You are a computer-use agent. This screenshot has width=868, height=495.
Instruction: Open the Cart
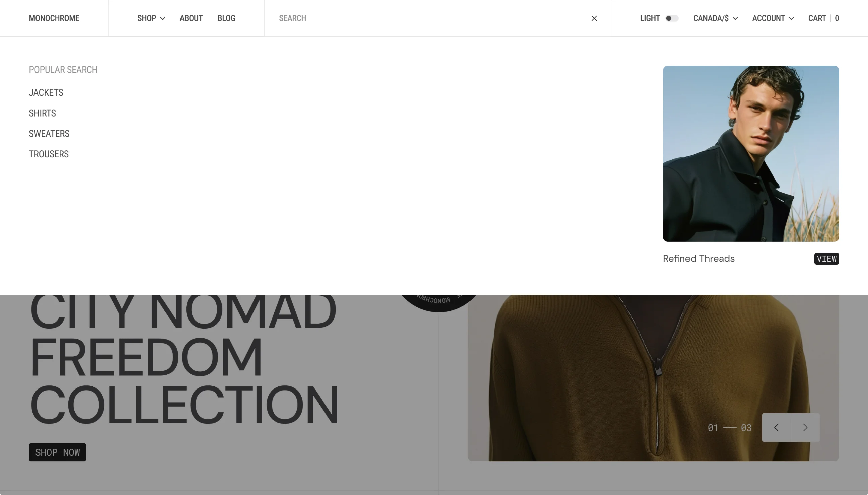[823, 18]
